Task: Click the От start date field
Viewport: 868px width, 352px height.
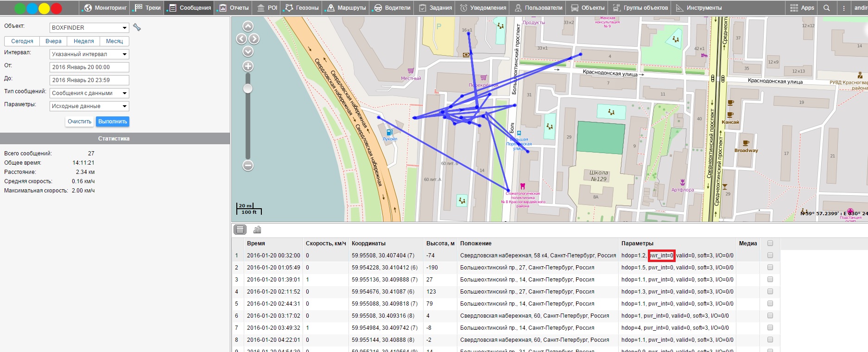Action: point(89,67)
